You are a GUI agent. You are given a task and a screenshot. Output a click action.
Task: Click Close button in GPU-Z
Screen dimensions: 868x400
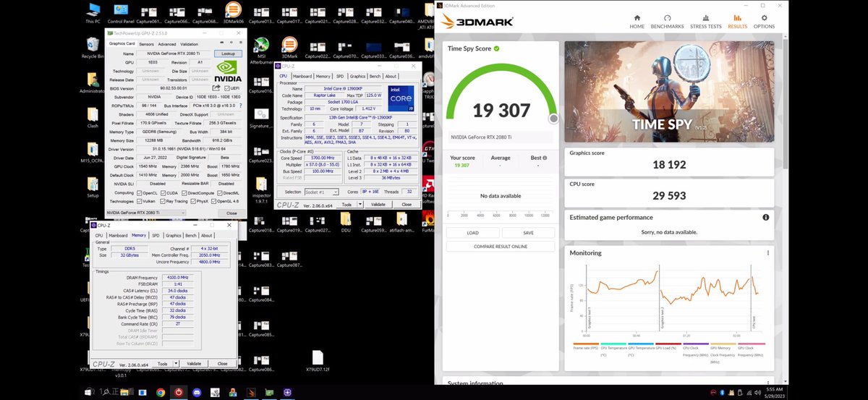231,213
